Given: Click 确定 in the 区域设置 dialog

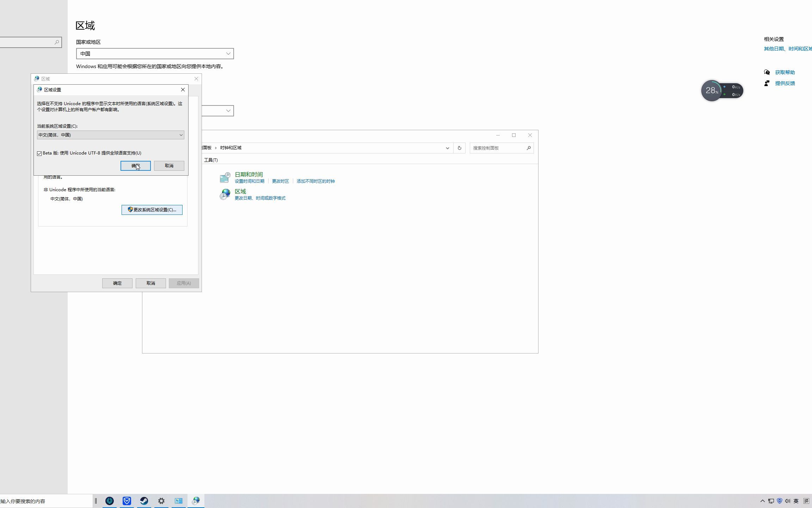Looking at the screenshot, I should (135, 166).
